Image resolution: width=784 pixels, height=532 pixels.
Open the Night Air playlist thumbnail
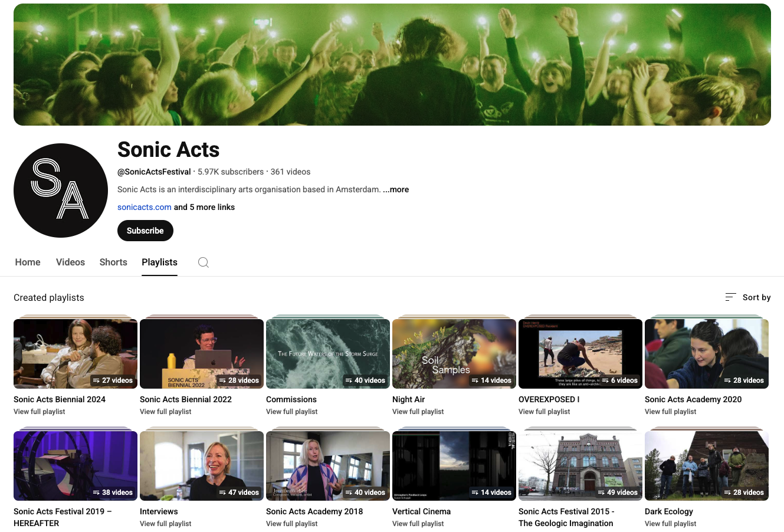tap(454, 354)
